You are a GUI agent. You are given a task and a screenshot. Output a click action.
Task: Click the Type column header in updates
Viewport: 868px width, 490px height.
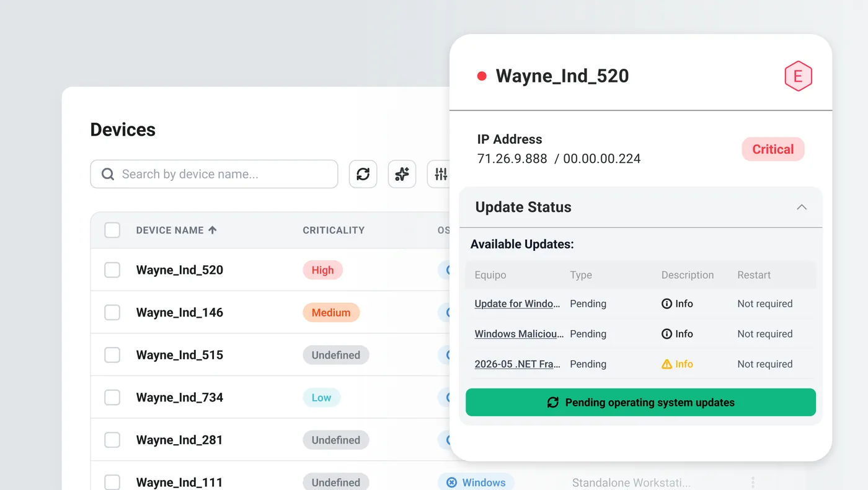[581, 275]
